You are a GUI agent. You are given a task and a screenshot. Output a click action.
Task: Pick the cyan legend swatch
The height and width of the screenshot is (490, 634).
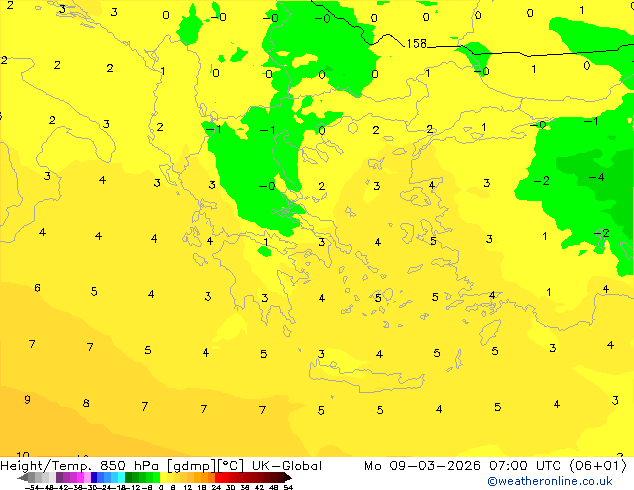tap(121, 477)
